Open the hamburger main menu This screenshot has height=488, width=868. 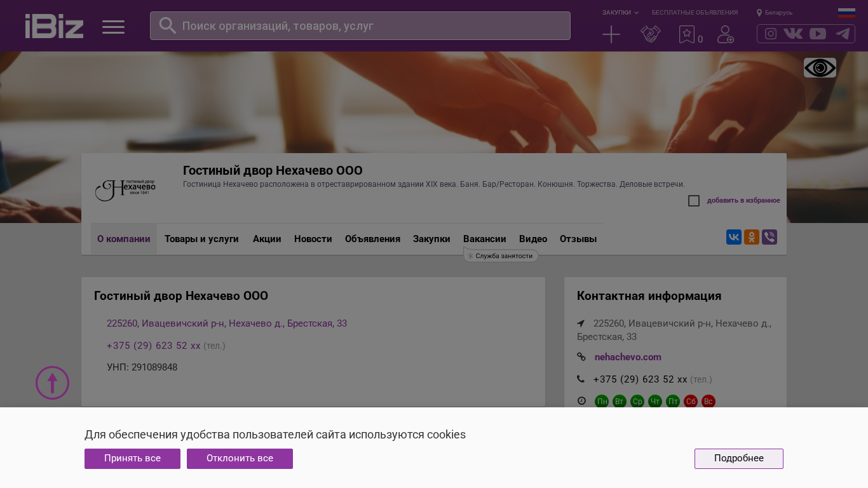(113, 27)
